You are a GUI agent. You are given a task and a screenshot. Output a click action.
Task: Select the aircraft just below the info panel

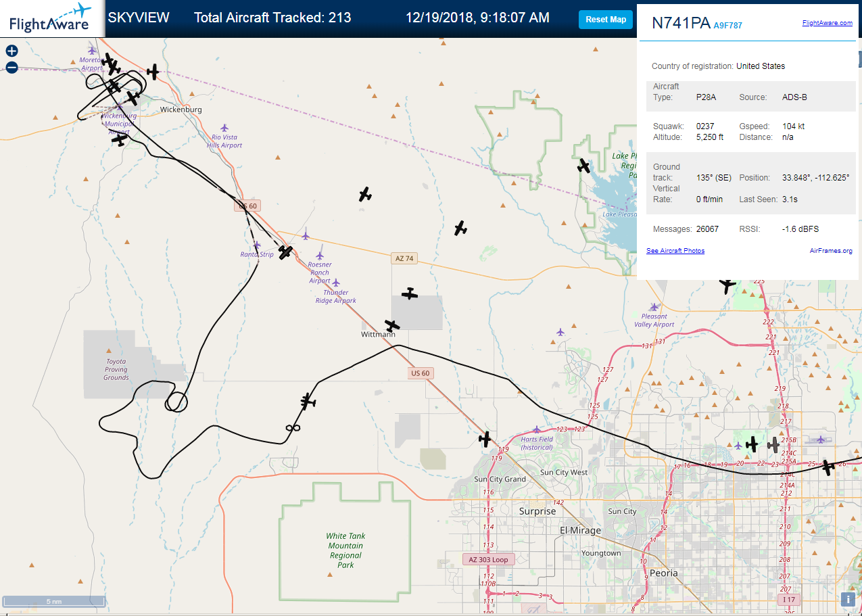coord(727,285)
